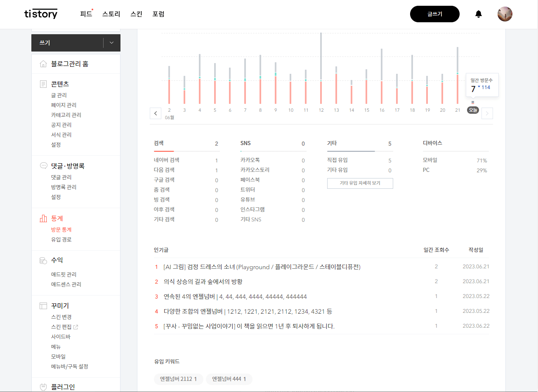Select the 통계 bar chart icon

point(43,218)
